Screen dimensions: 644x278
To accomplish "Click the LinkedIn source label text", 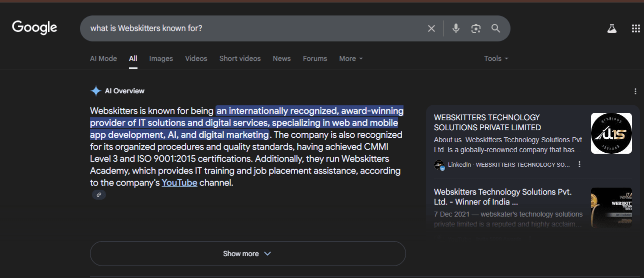I will point(509,165).
